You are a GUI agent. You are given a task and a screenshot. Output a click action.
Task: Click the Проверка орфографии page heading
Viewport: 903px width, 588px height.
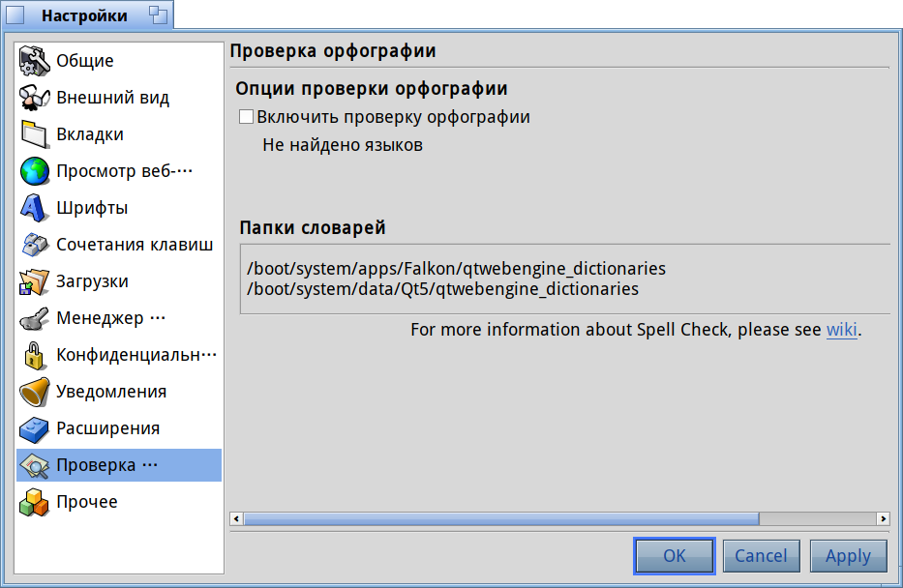click(x=333, y=51)
